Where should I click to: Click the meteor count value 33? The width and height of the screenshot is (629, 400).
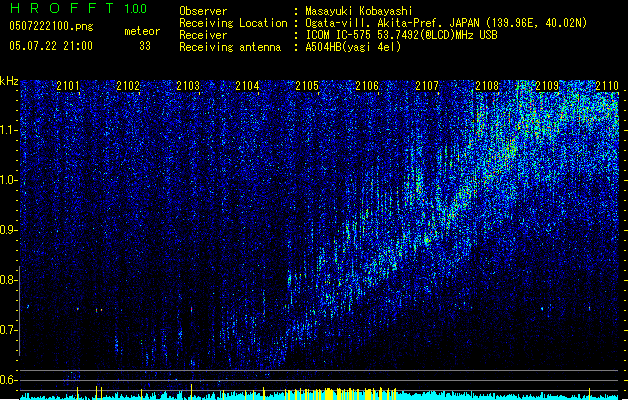point(145,46)
